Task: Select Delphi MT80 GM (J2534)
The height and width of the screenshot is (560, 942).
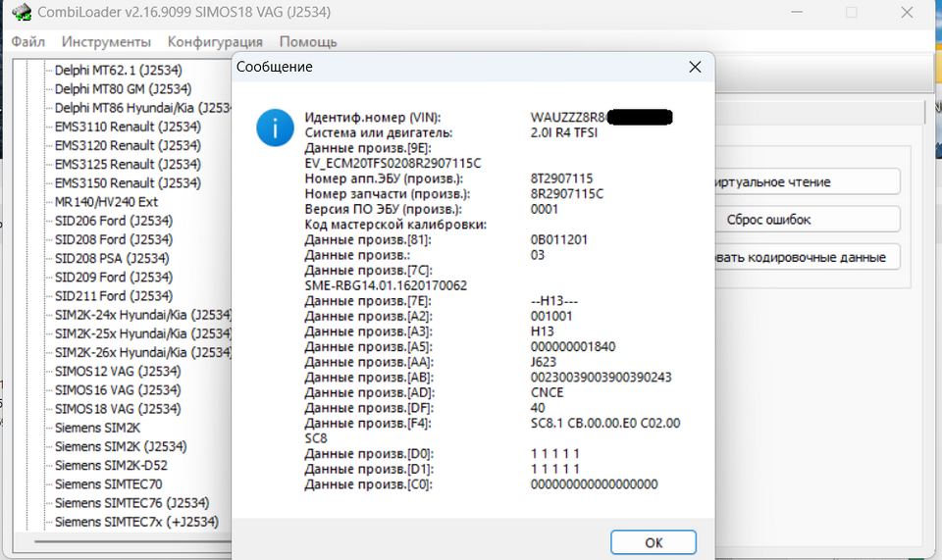Action: tap(124, 89)
